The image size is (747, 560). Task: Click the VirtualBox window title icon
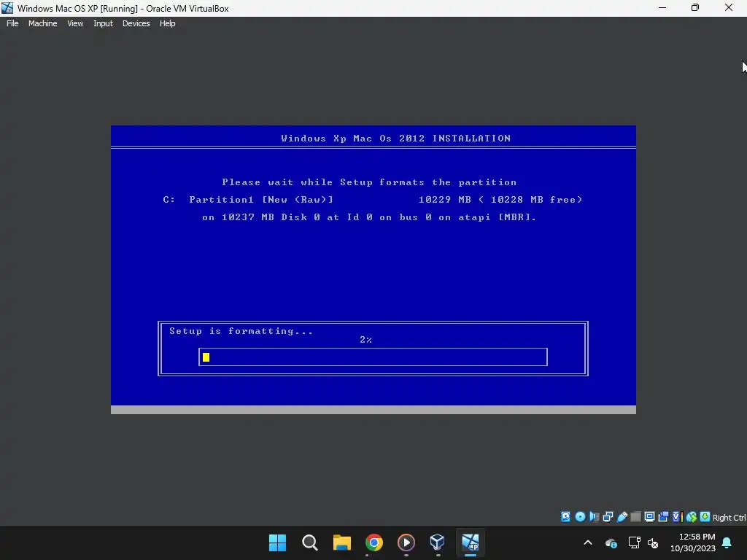pos(7,8)
